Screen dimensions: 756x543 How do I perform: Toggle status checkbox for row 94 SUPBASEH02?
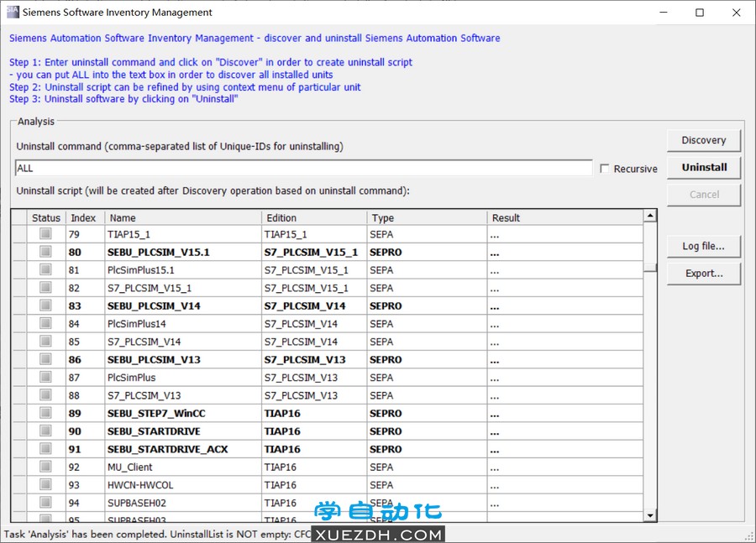46,503
